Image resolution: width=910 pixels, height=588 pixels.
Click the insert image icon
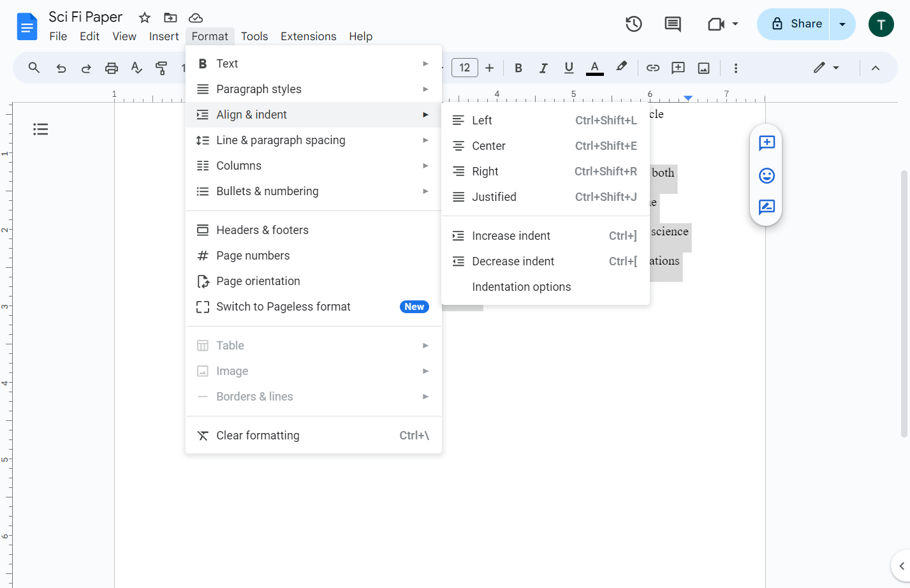tap(704, 68)
